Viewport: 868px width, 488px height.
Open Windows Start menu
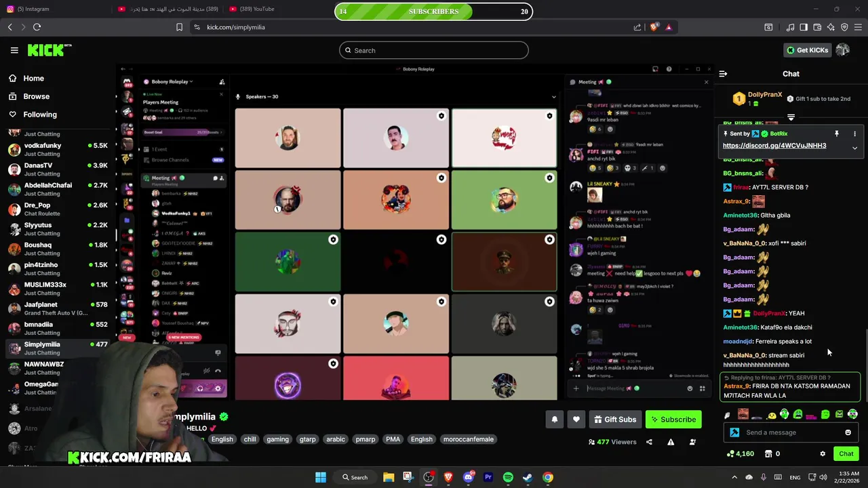[320, 477]
